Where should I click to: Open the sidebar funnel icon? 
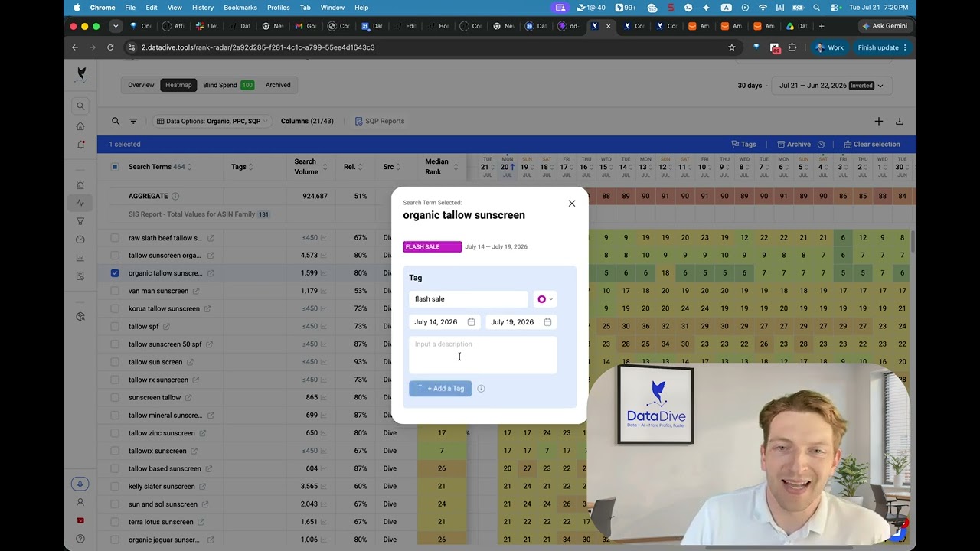[80, 221]
